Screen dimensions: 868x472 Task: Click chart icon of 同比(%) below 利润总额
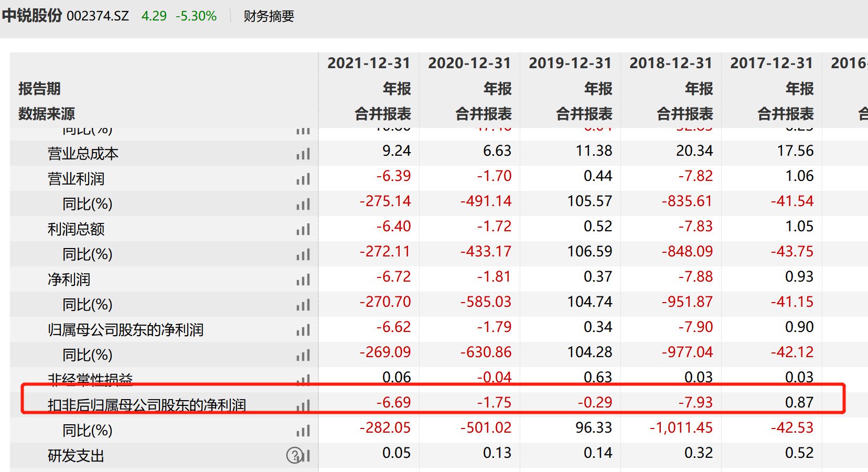point(303,255)
